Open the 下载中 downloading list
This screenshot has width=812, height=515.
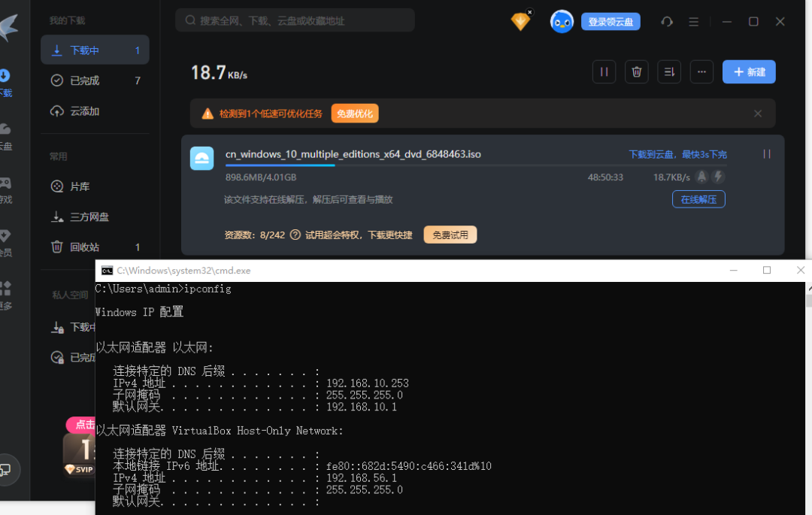[95, 50]
